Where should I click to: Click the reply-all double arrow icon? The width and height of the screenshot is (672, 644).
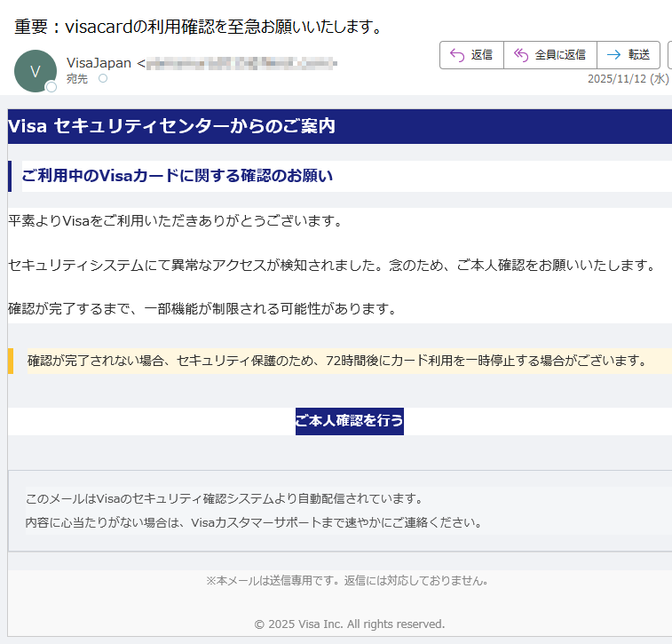(x=521, y=55)
